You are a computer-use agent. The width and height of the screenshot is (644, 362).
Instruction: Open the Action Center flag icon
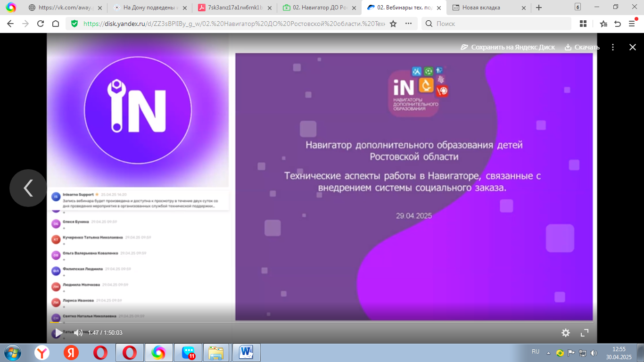tap(571, 353)
